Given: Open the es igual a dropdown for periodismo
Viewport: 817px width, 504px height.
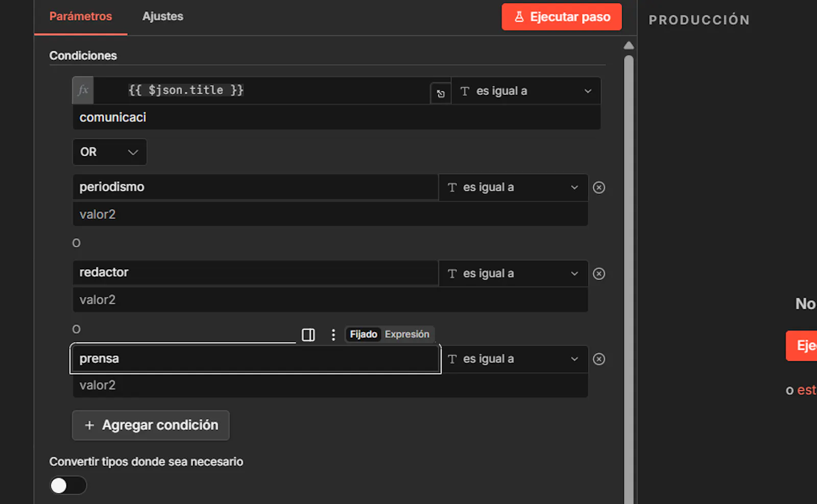Looking at the screenshot, I should pyautogui.click(x=513, y=187).
